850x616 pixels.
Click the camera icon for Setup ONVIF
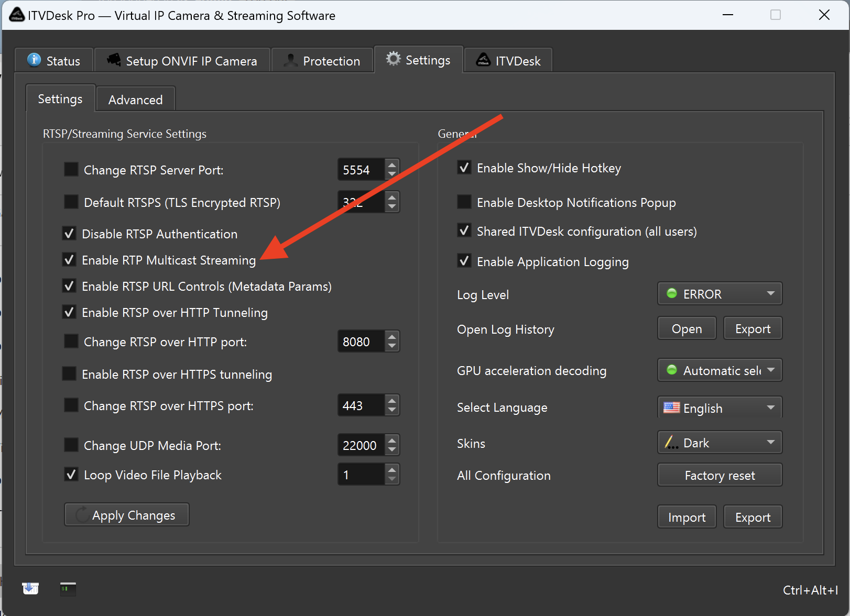point(114,60)
